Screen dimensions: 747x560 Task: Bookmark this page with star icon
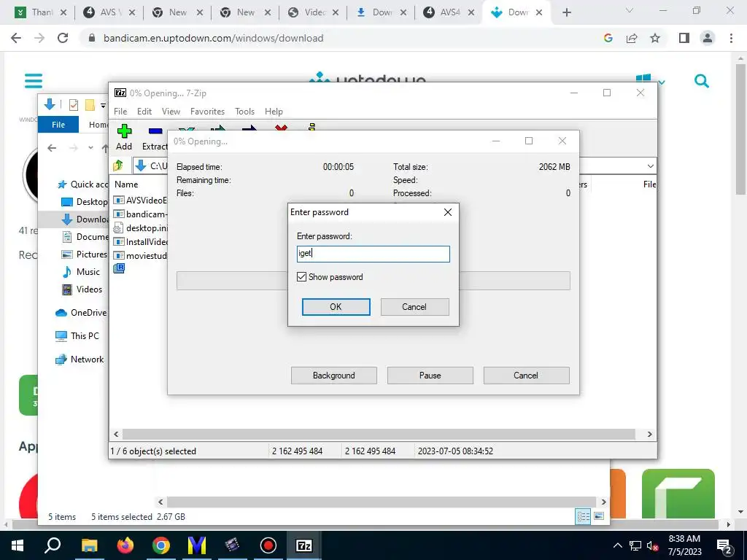click(x=655, y=38)
